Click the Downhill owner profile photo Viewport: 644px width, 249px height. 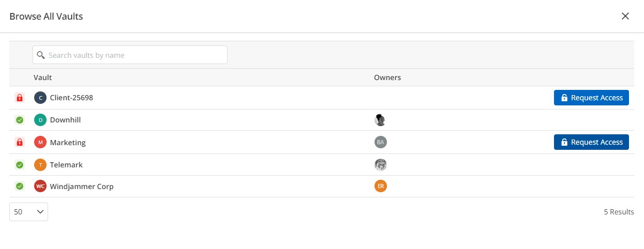point(381,120)
